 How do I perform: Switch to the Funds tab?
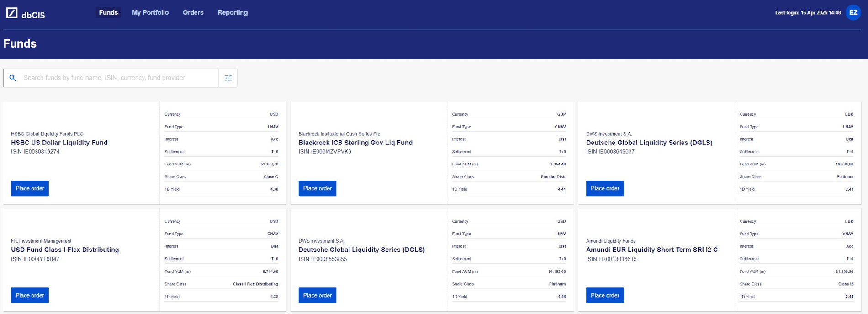pos(108,13)
